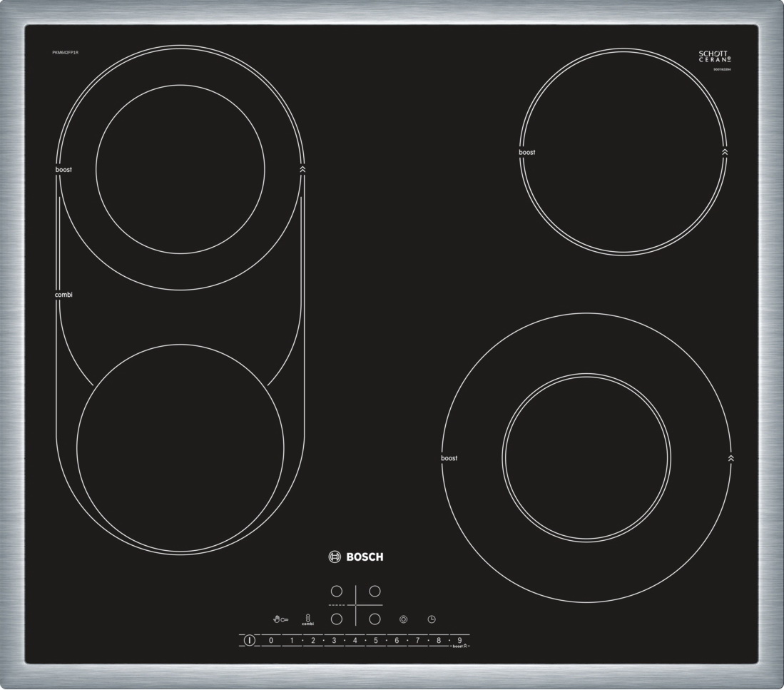Image resolution: width=784 pixels, height=690 pixels.
Task: Select the top-right cooking zone circle
Action: point(375,592)
